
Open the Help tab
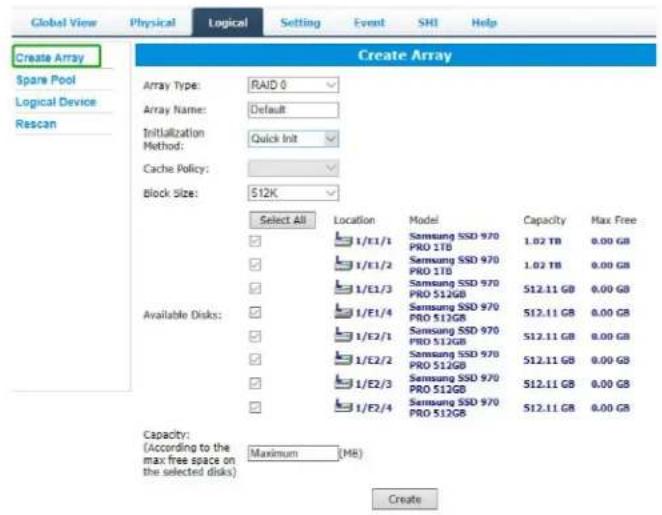pos(484,22)
